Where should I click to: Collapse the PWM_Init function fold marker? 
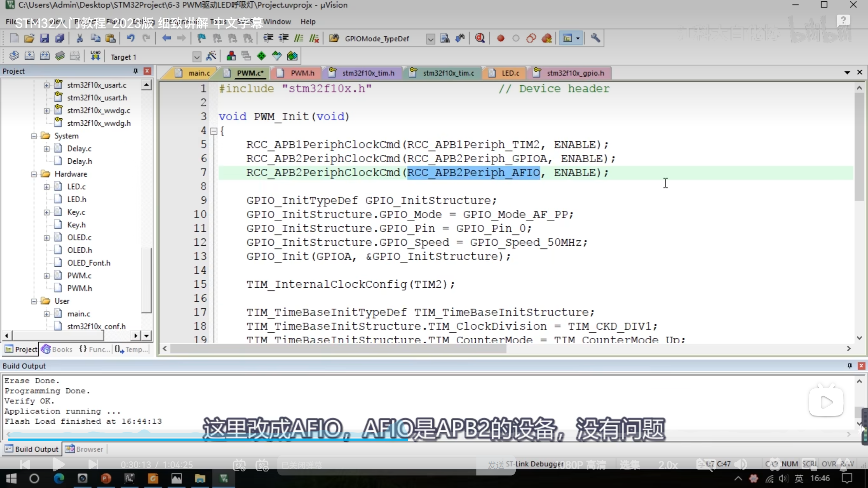pos(214,131)
